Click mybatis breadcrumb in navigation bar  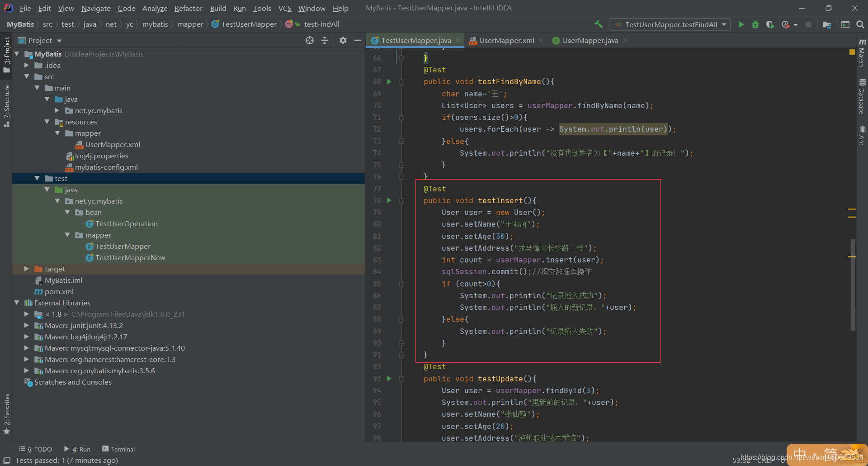[155, 24]
